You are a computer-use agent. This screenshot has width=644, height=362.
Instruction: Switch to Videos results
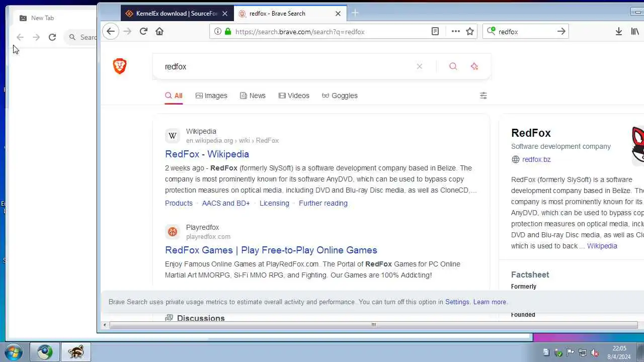[294, 96]
